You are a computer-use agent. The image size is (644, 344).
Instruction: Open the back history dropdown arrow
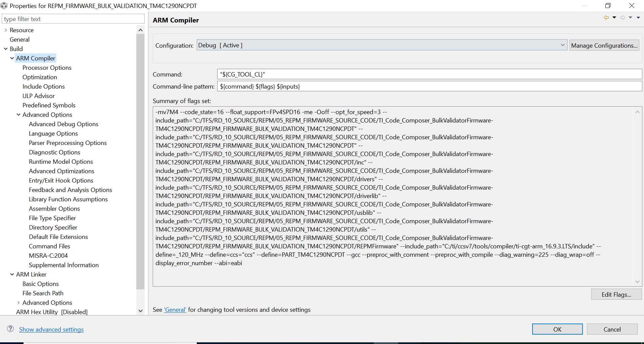[x=614, y=17]
